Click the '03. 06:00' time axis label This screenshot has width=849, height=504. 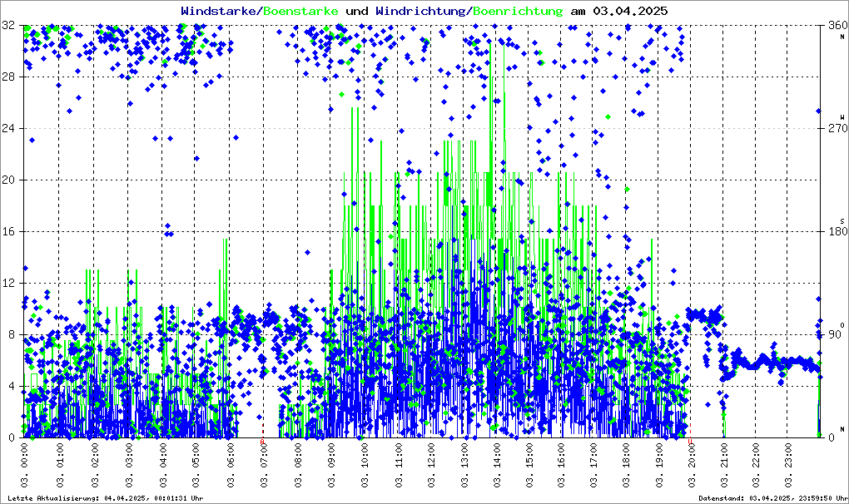[x=230, y=465]
